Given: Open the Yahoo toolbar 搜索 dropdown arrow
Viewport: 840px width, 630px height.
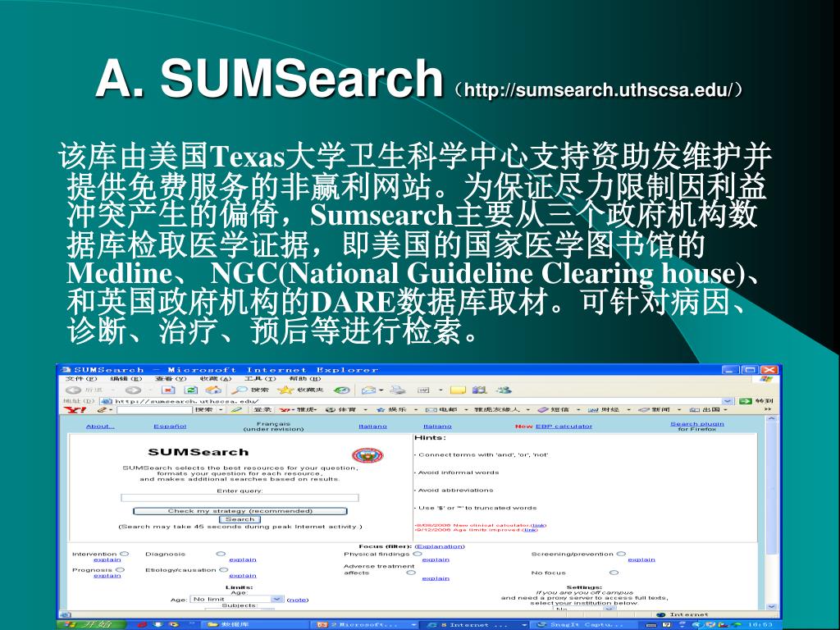Looking at the screenshot, I should [x=221, y=410].
